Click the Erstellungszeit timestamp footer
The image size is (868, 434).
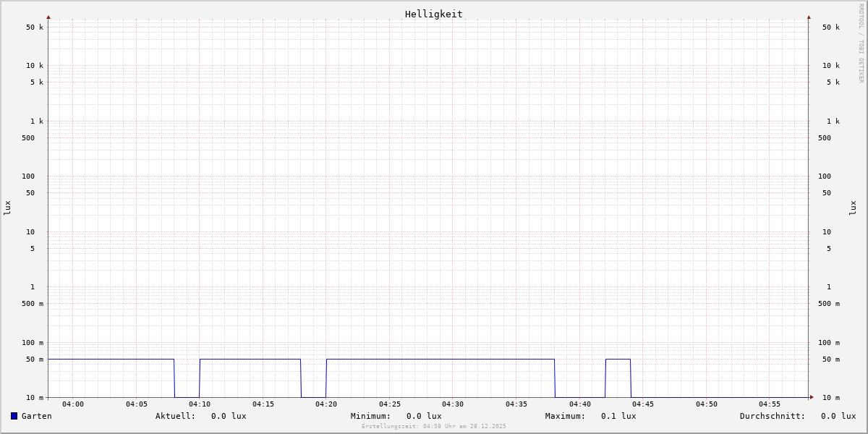point(434,427)
